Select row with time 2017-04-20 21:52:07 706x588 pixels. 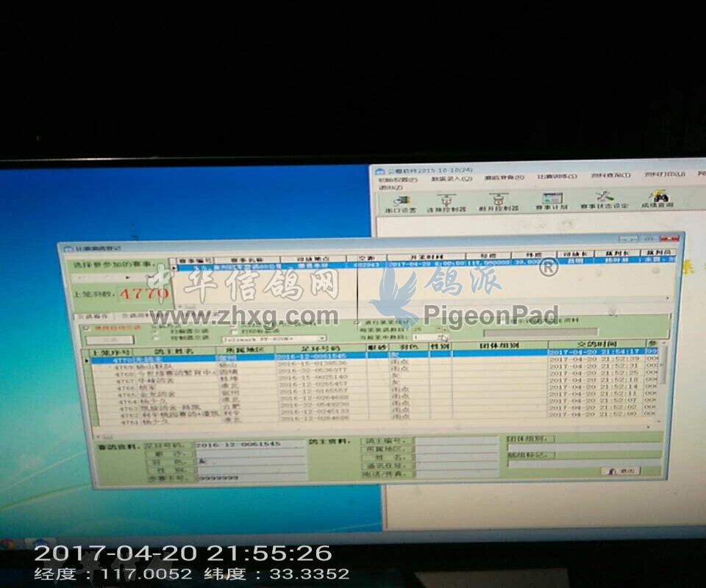point(374,404)
